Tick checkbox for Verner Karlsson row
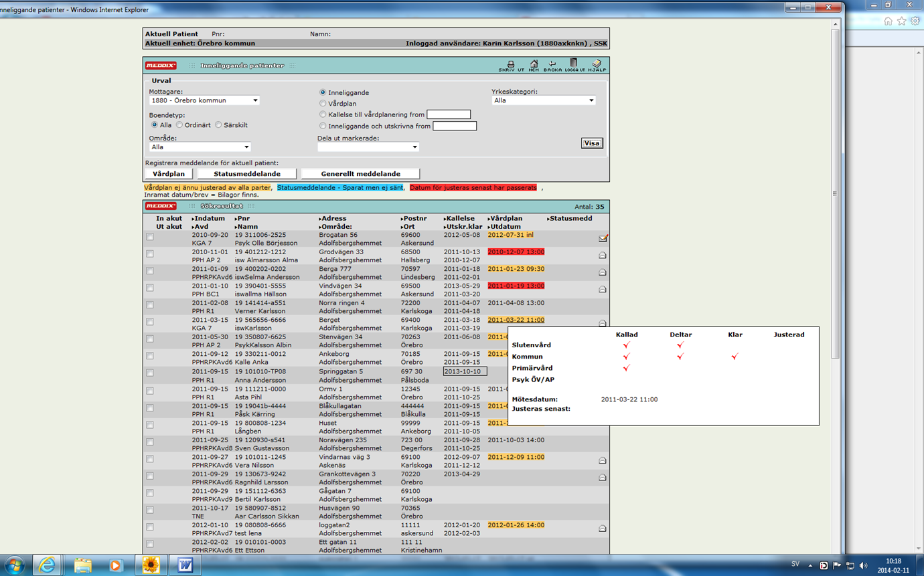The width and height of the screenshot is (924, 576). point(150,305)
